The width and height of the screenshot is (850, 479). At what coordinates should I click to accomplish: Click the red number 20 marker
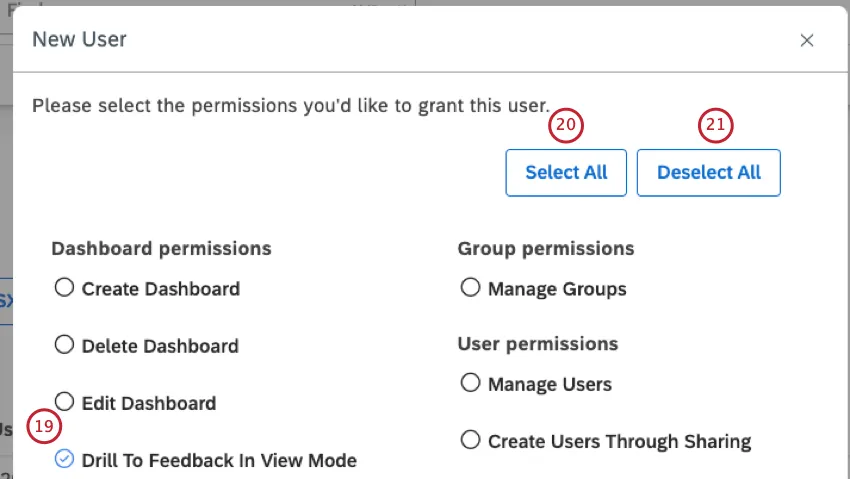pyautogui.click(x=566, y=125)
